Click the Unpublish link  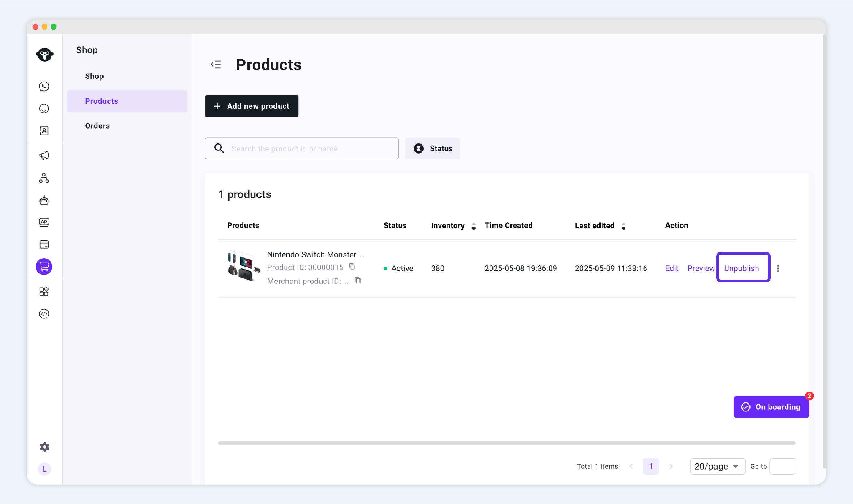click(741, 268)
